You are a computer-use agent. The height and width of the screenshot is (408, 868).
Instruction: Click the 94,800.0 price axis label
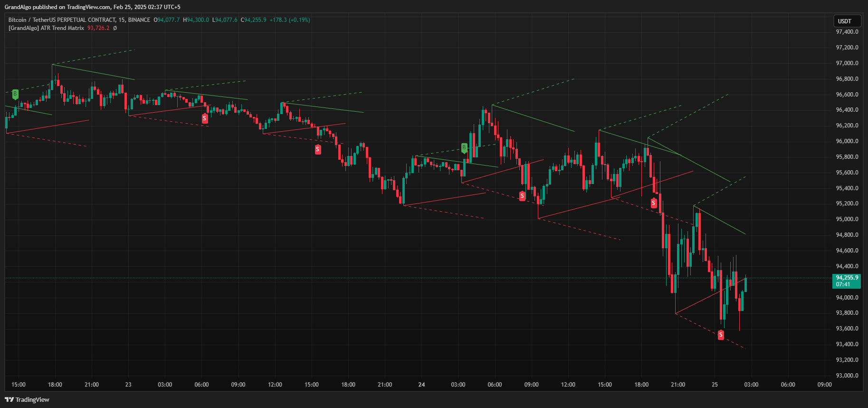(847, 235)
